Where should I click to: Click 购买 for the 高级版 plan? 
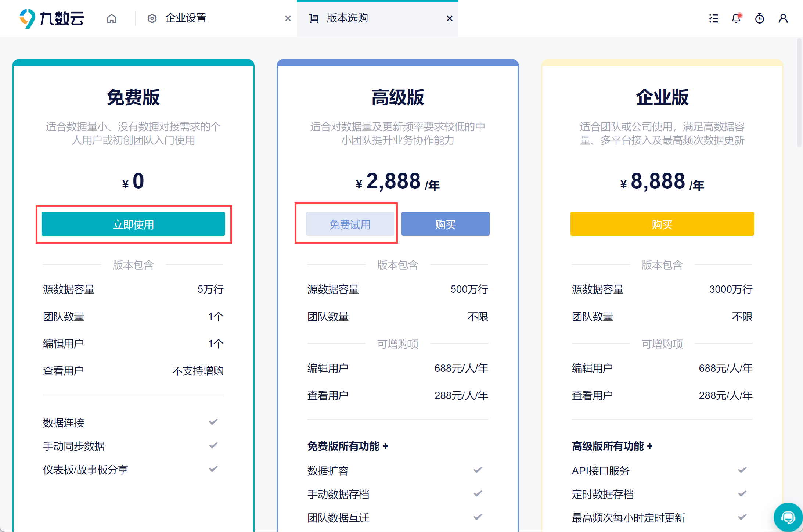point(445,224)
